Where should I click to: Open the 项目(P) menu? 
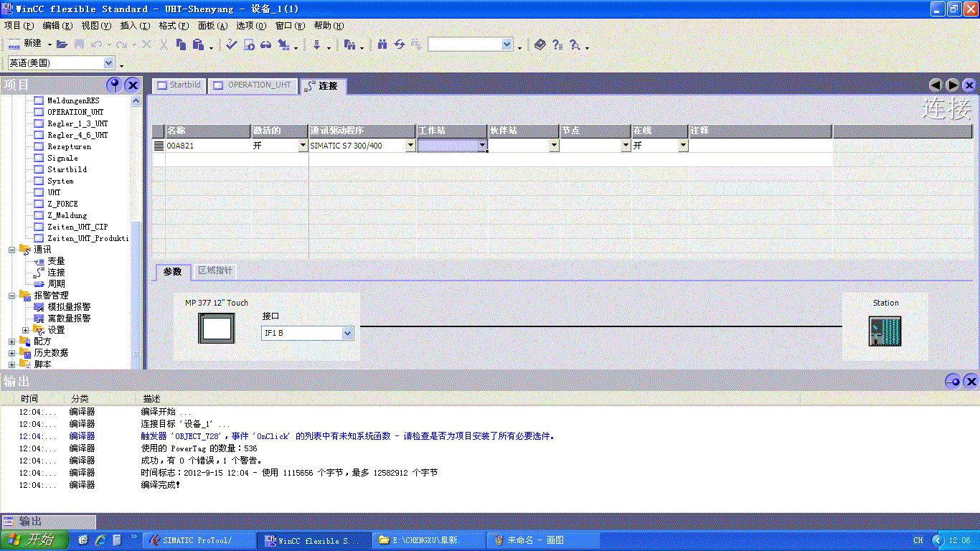coord(19,26)
